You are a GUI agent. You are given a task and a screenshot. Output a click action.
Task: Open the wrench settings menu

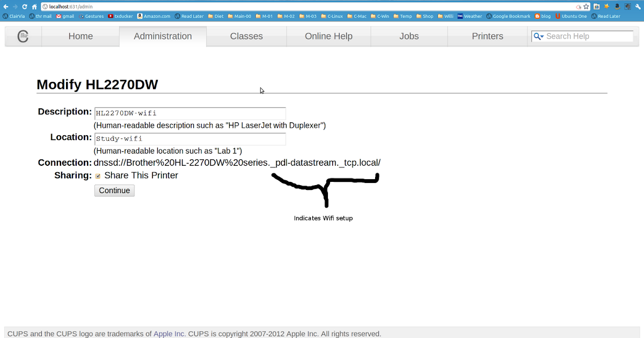(x=637, y=6)
